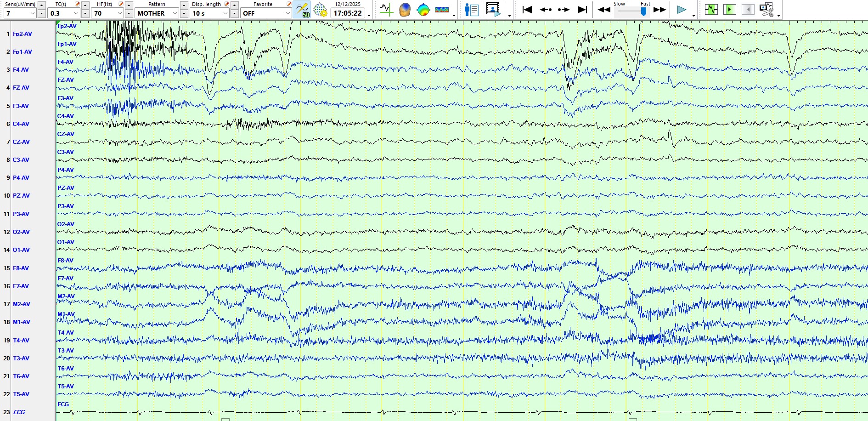Open the video and waveform clipping tool
This screenshot has width=868, height=421.
pyautogui.click(x=767, y=10)
